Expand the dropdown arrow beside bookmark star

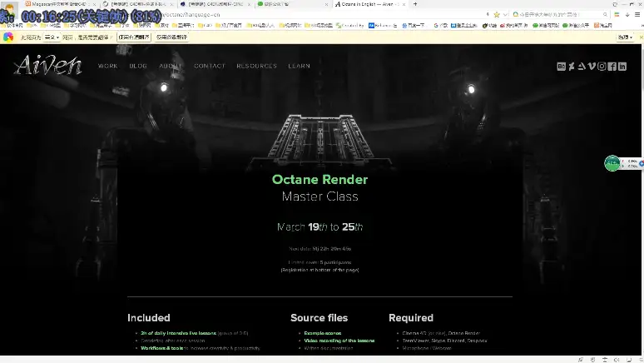click(505, 15)
